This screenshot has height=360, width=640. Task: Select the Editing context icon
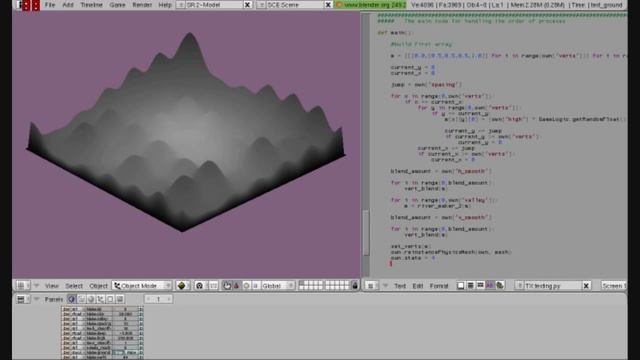point(110,299)
